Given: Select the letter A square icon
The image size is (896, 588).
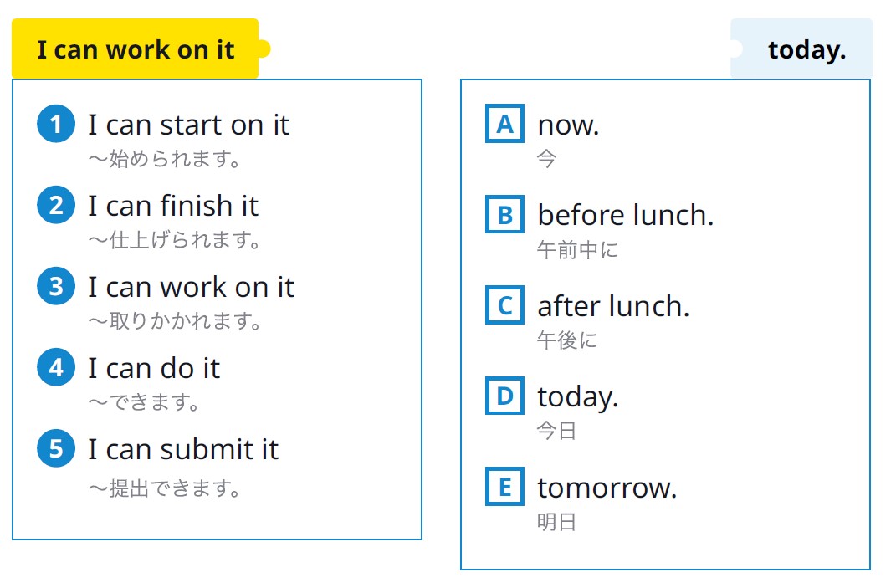Looking at the screenshot, I should coord(504,124).
